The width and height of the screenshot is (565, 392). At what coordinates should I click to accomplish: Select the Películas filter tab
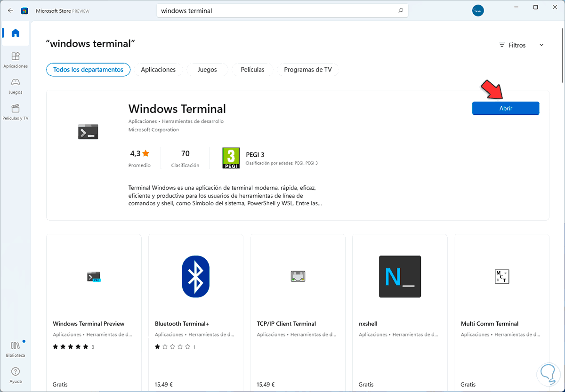pyautogui.click(x=252, y=70)
